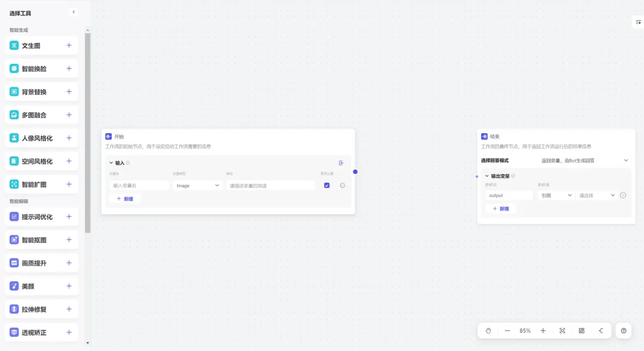Click the 请描述变量的用途 description field
Screen dimensions: 644x351
(270, 186)
